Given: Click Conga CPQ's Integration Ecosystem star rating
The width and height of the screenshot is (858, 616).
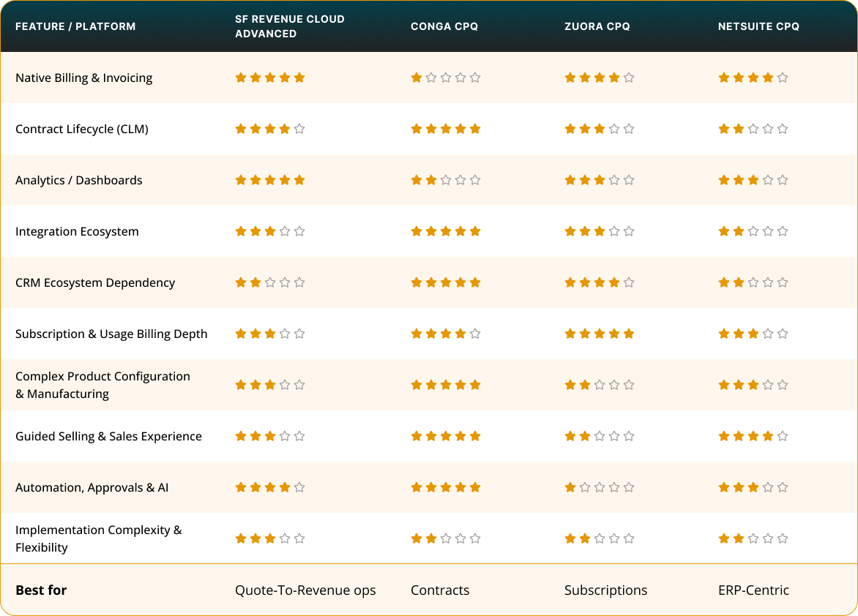Looking at the screenshot, I should (445, 231).
